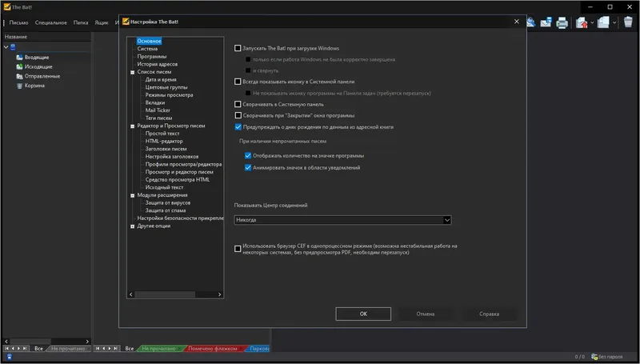Click the blue icon in the bottom-left status bar
This screenshot has height=364, width=640.
(x=9, y=357)
